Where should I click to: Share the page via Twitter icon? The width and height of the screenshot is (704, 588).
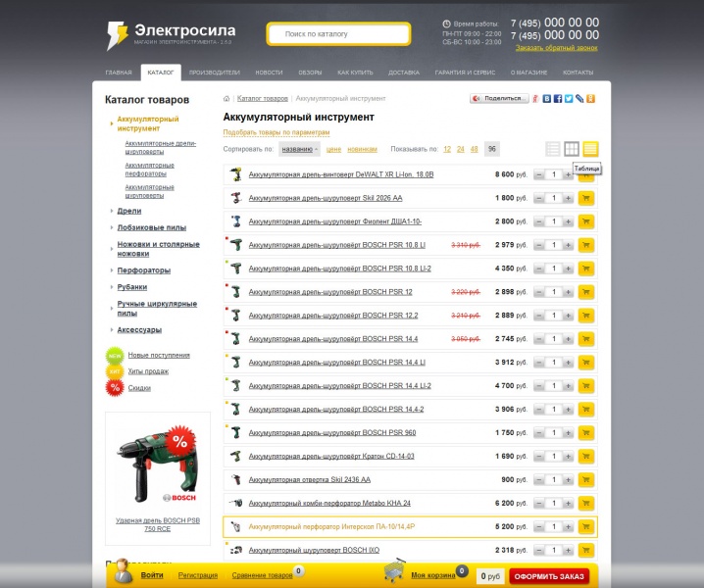pos(569,99)
